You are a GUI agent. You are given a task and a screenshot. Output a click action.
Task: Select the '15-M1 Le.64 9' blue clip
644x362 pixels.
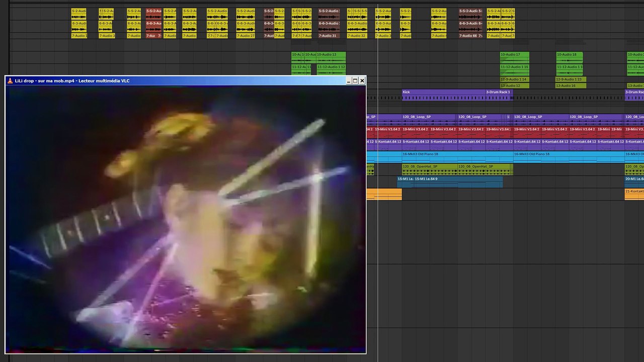[x=458, y=182]
